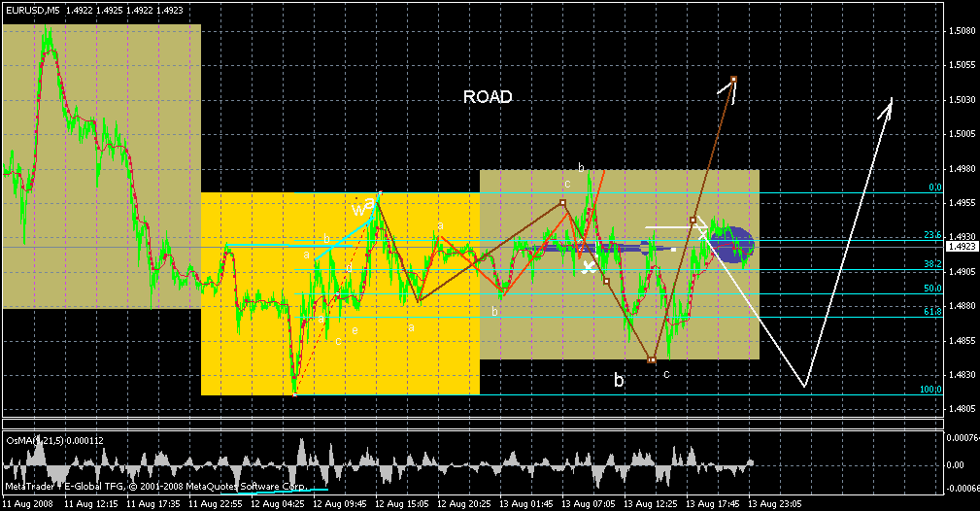Click the 11 Aug 2008 date label
Screen dimensions: 980x511
[x=27, y=503]
